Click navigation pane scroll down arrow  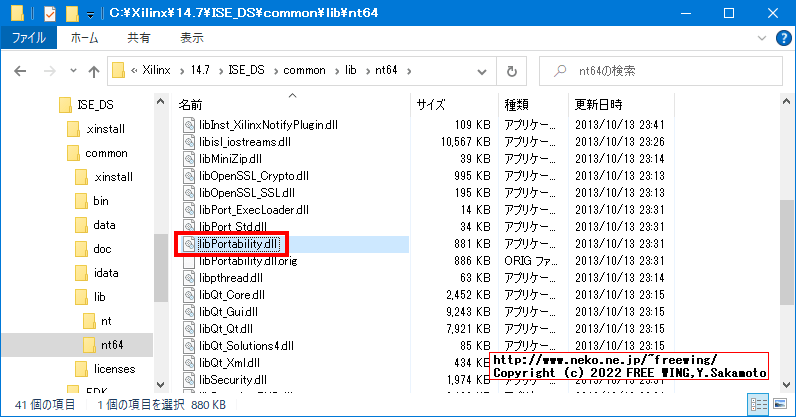point(160,384)
